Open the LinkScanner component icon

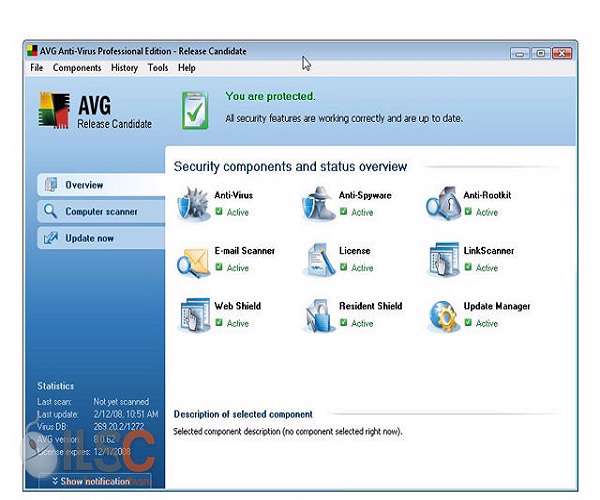point(443,259)
